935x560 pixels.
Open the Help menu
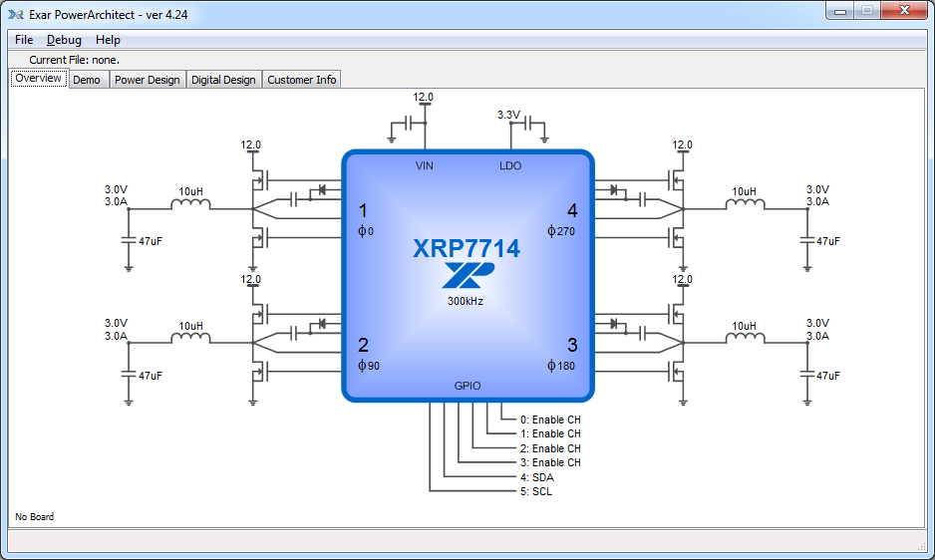click(108, 40)
